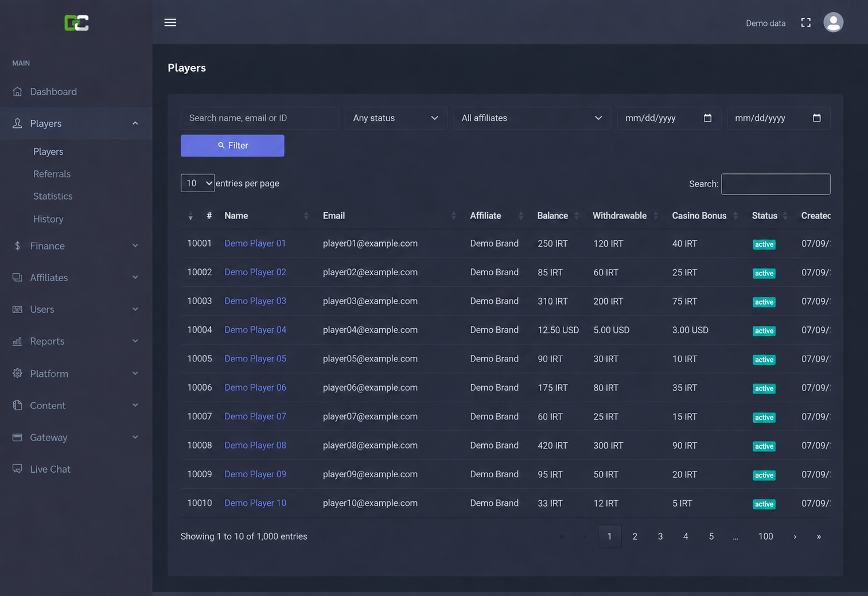
Task: Open calendar picker on first date field
Action: 707,118
